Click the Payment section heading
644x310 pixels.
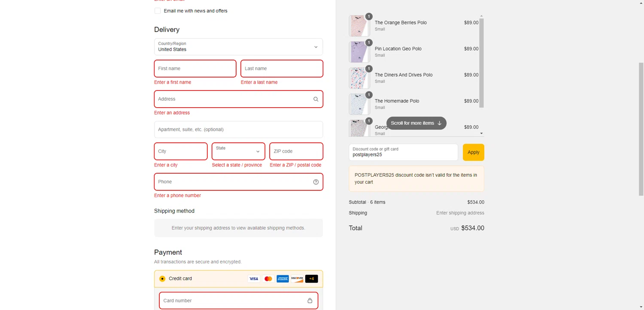pyautogui.click(x=168, y=252)
